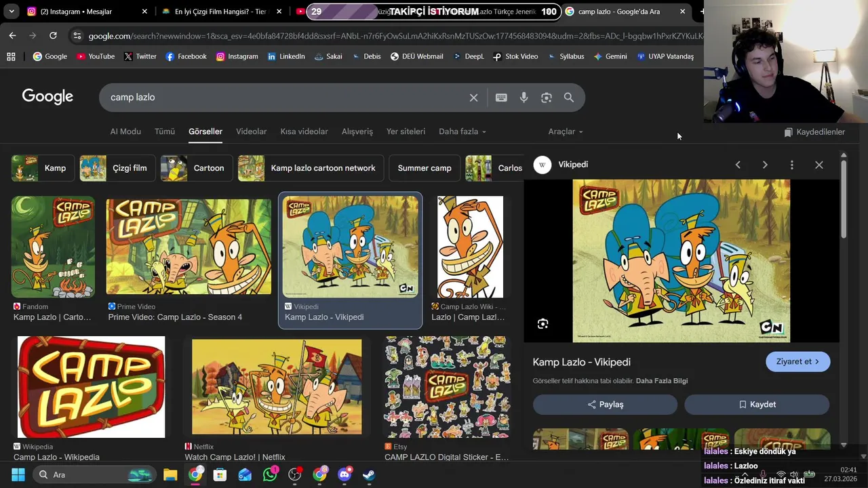Click the Ziyaret et button

797,362
